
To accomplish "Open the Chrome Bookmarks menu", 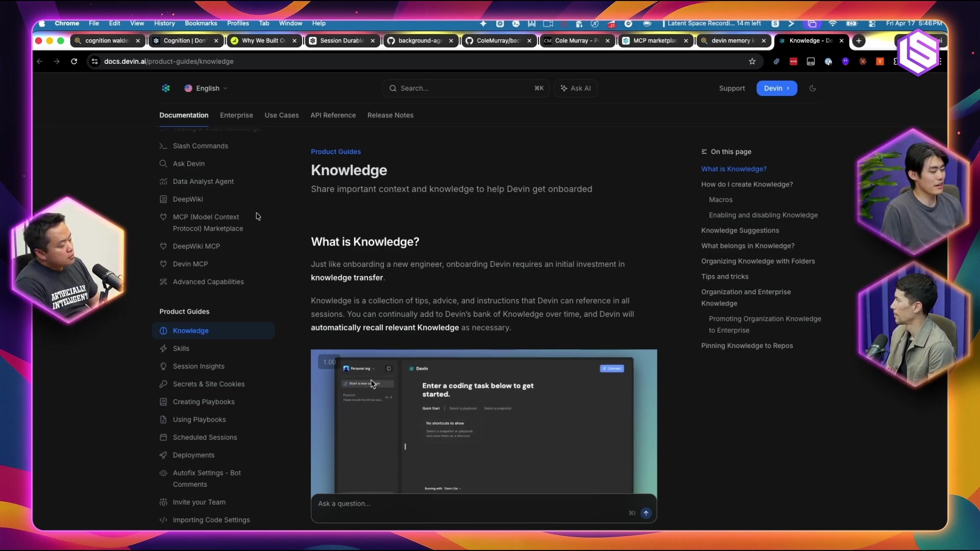I will tap(201, 23).
